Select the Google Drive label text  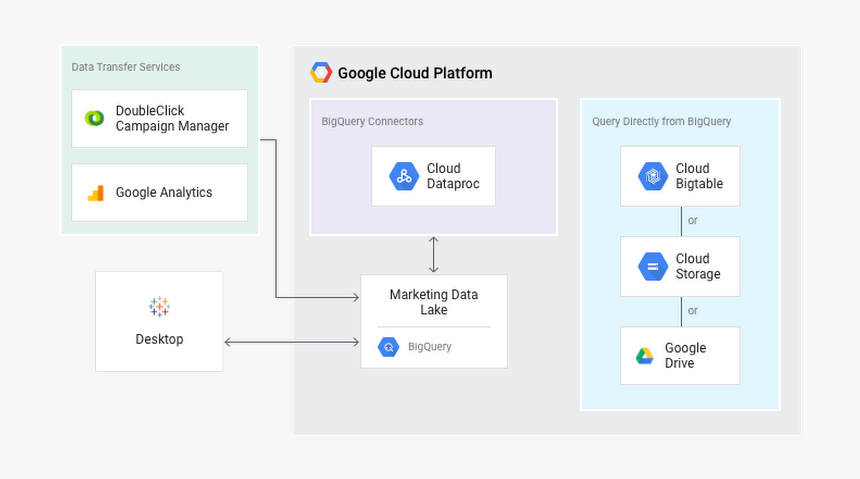click(686, 356)
